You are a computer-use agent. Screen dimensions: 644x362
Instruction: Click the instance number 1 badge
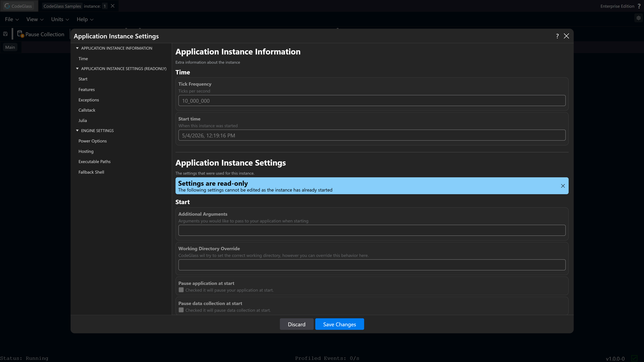pos(104,6)
